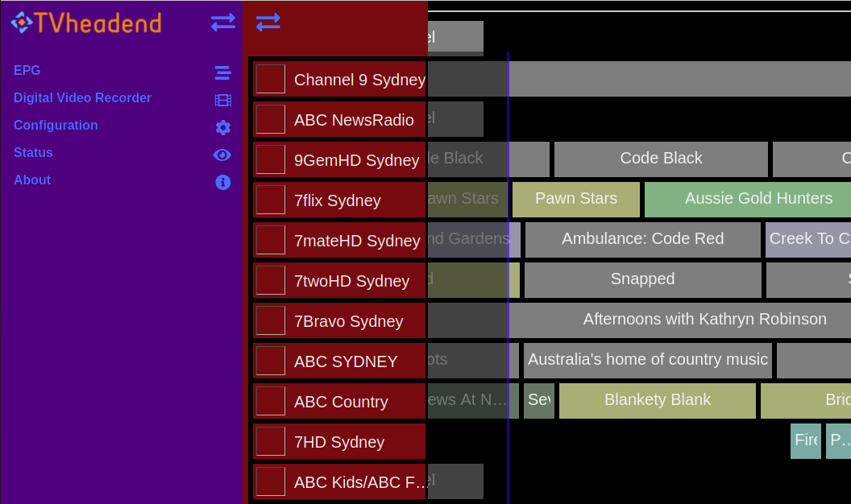Select the 7flix Sydney channel name
The image size is (851, 504).
(x=337, y=200)
